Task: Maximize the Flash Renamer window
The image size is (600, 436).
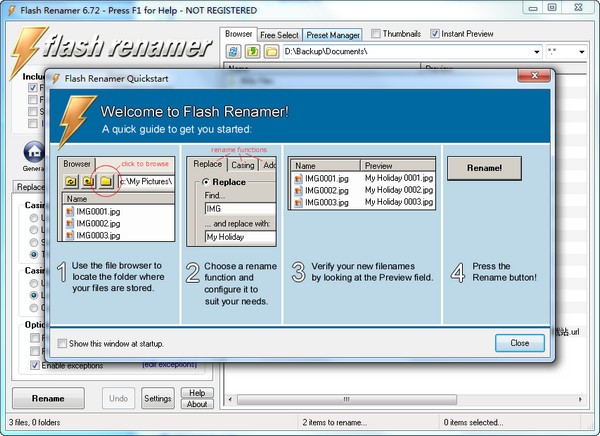Action: tap(552, 8)
